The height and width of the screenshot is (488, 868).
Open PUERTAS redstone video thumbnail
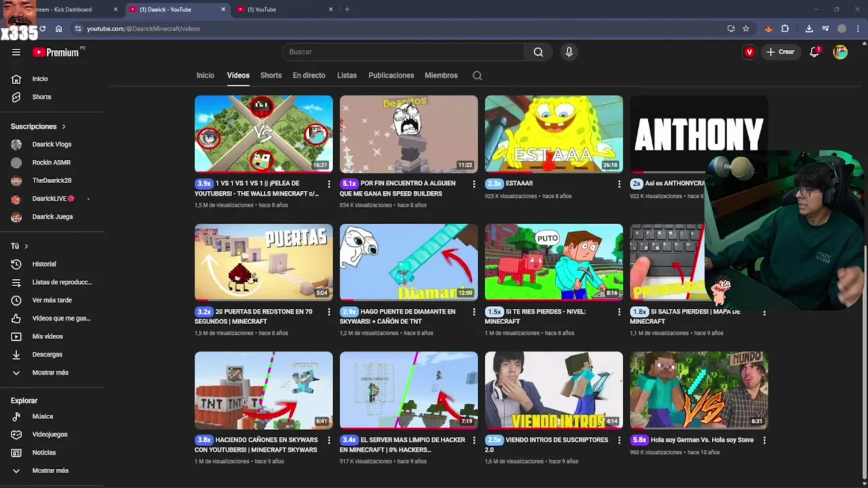(264, 262)
